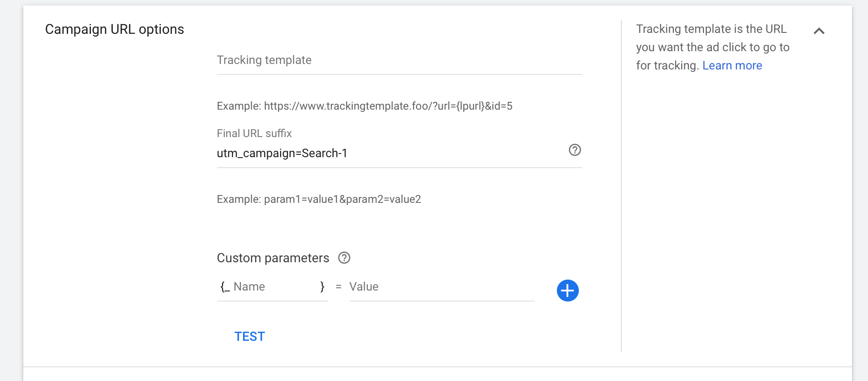Collapse the Campaign URL options section

pos(819,31)
